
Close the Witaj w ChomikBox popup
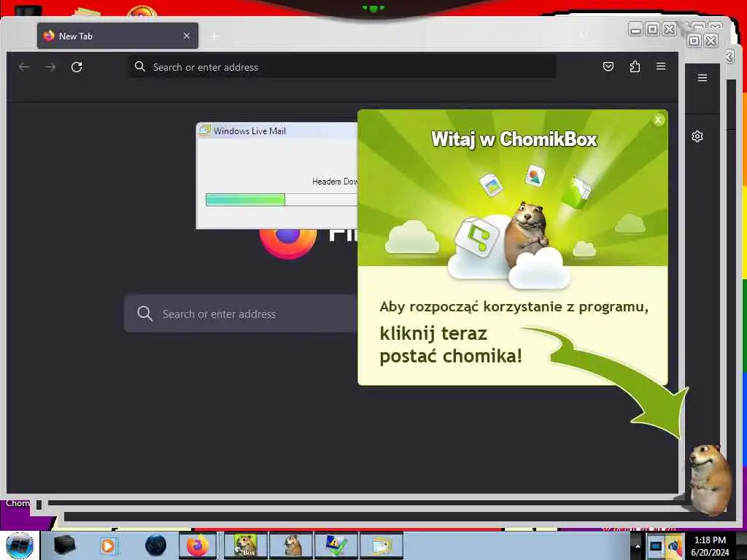[658, 120]
